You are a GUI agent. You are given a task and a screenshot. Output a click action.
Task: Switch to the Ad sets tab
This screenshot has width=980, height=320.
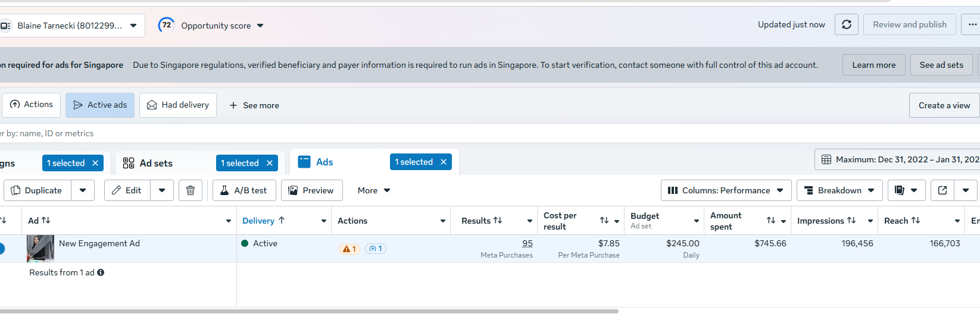point(156,163)
